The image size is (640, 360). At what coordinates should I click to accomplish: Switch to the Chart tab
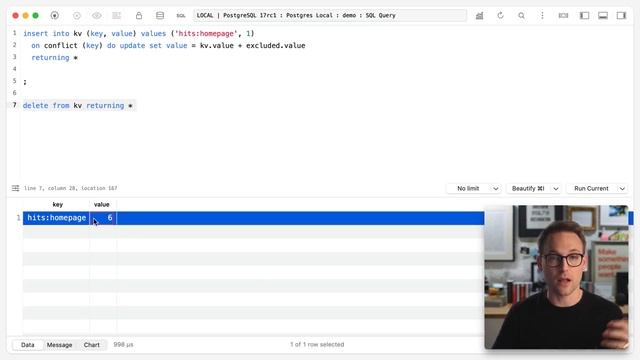pyautogui.click(x=91, y=345)
